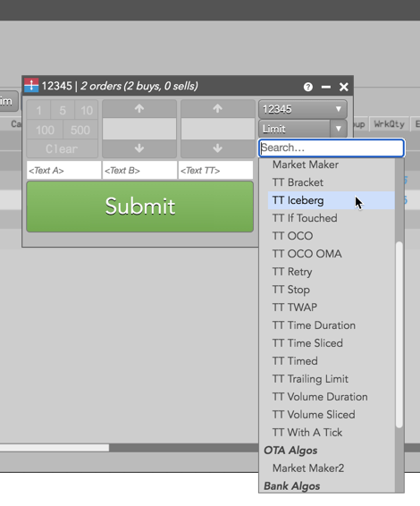The image size is (420, 506).
Task: Click the order type Search field
Action: [x=332, y=148]
